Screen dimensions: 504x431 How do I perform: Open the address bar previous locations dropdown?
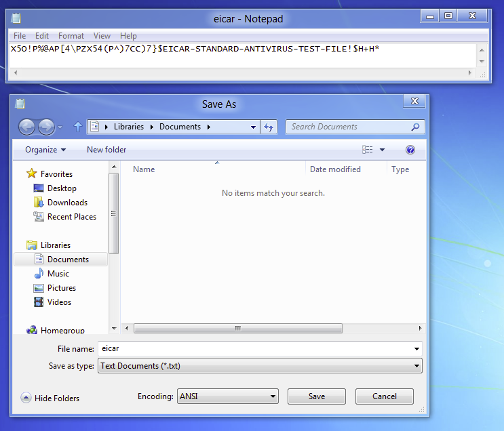pos(253,127)
